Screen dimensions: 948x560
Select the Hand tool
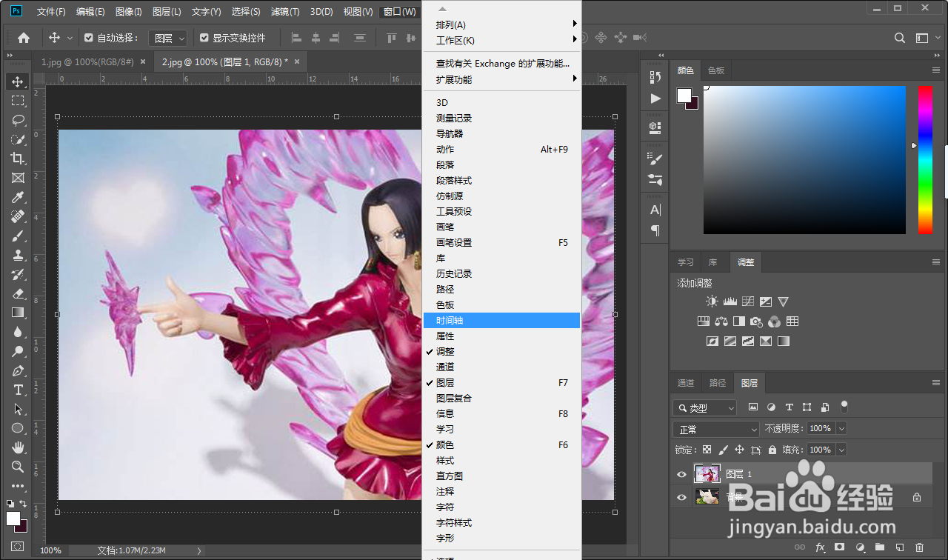coord(18,447)
